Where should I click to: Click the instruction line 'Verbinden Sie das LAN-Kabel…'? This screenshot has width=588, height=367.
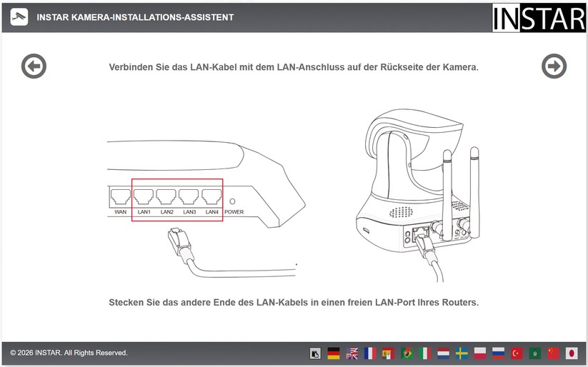click(294, 67)
